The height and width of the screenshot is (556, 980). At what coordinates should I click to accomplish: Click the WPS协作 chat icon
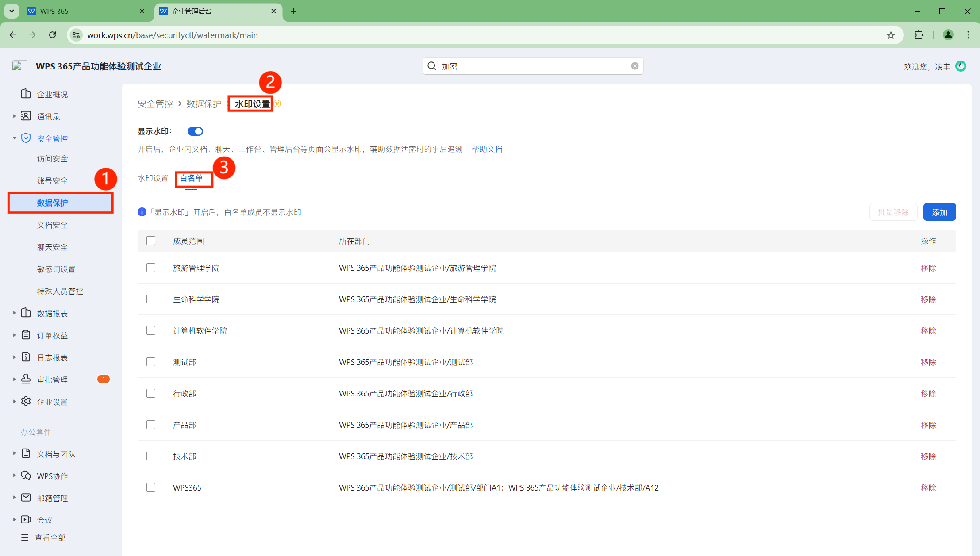26,475
